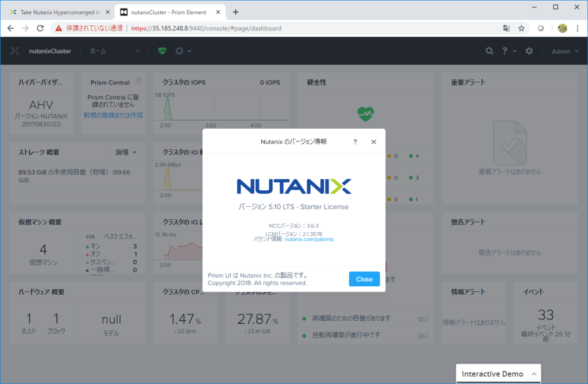The width and height of the screenshot is (588, 384).
Task: Switch to Take Nutanix Hyperconverged tab
Action: 60,13
